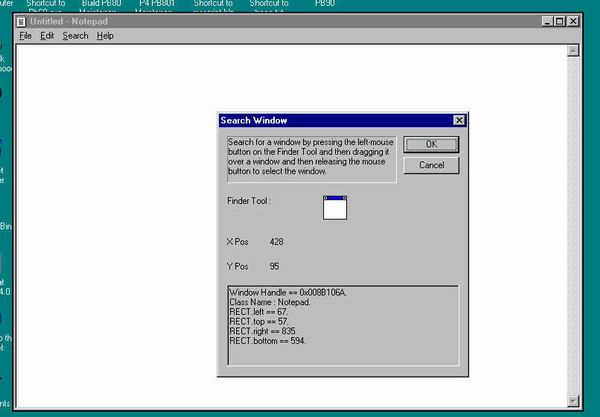This screenshot has height=417, width=600.
Task: Click the Class Name : Notepad line
Action: click(x=270, y=302)
